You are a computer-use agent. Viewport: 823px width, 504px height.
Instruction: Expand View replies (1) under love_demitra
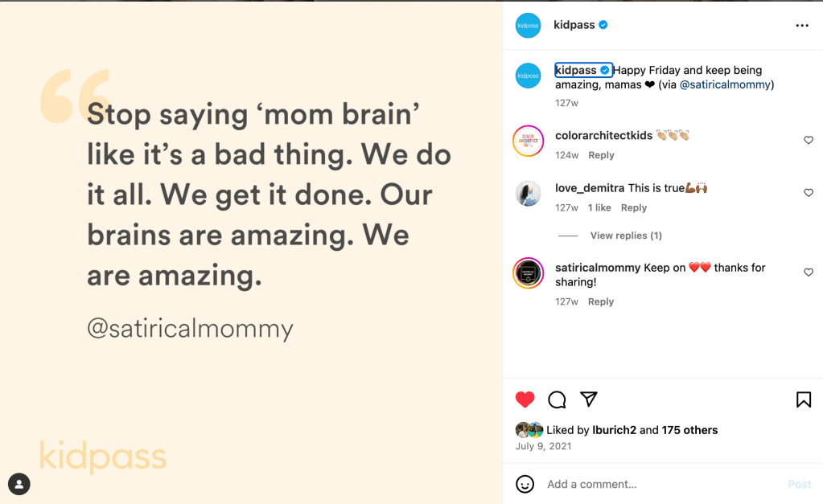pos(626,236)
